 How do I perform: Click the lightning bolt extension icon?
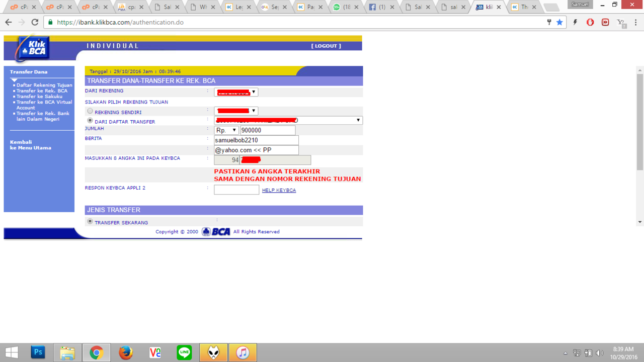[575, 22]
